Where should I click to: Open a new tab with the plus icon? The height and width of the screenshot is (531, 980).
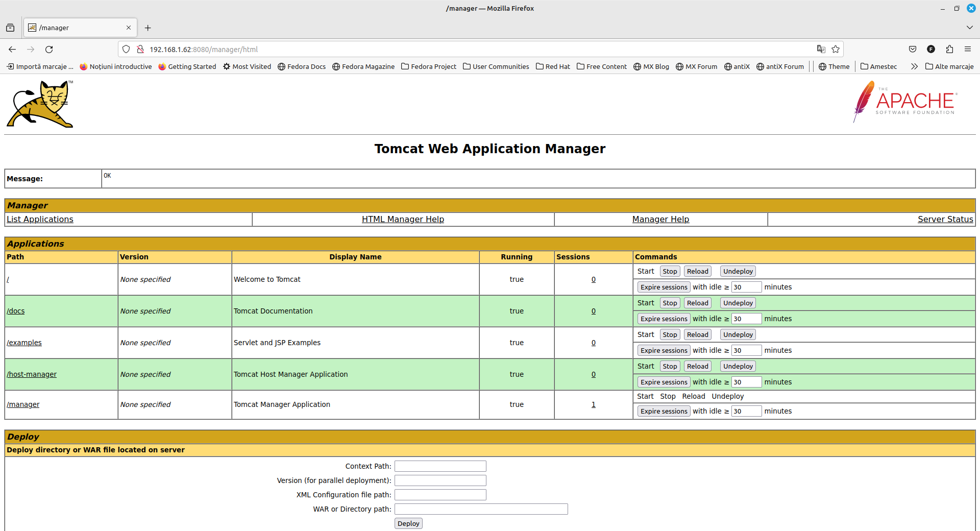(x=148, y=28)
